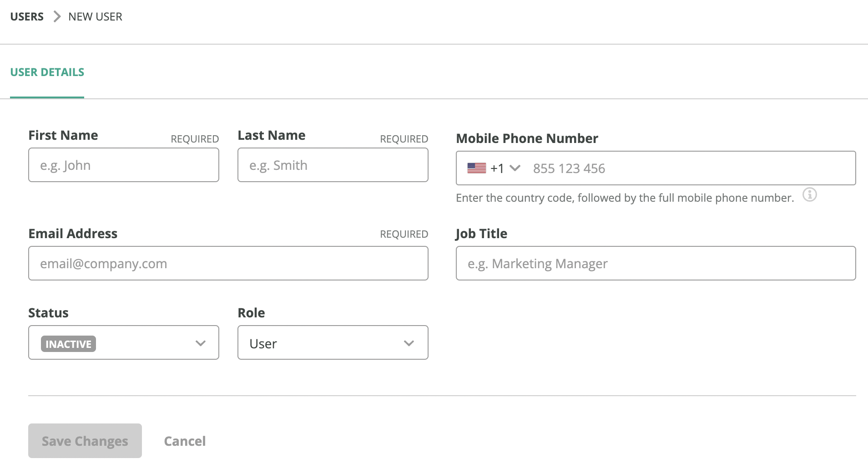Click the country code hint text
868x469 pixels.
pyautogui.click(x=625, y=198)
